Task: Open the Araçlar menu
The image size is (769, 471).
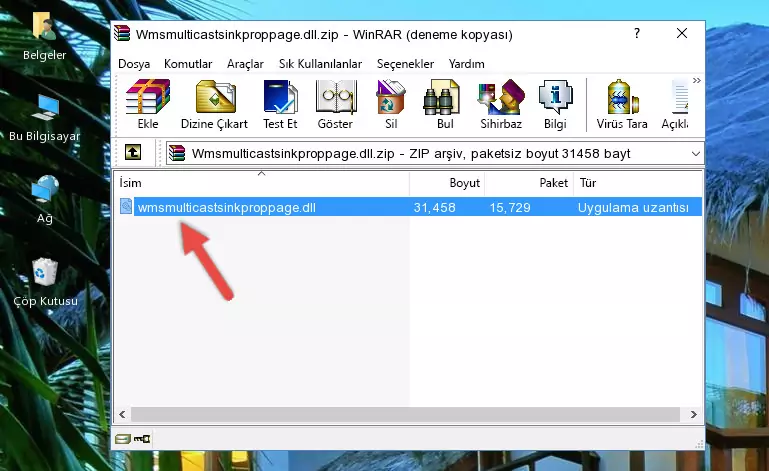Action: point(245,64)
